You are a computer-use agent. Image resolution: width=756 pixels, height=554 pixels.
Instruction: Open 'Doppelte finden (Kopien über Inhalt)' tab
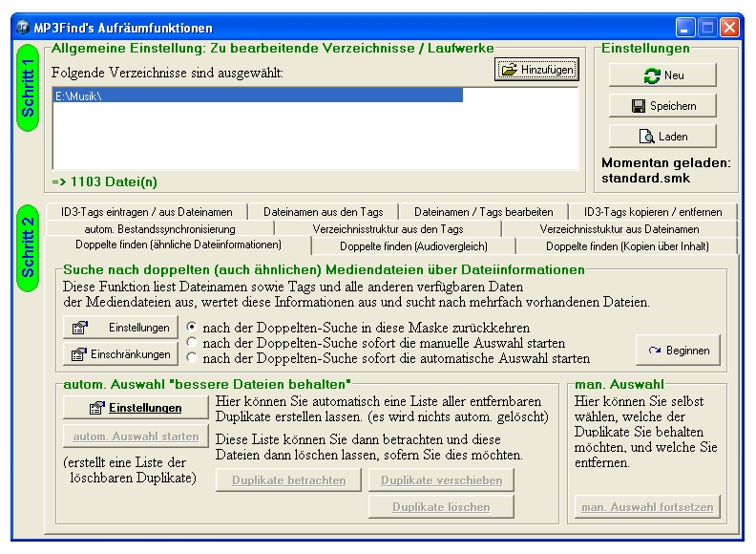pyautogui.click(x=627, y=246)
